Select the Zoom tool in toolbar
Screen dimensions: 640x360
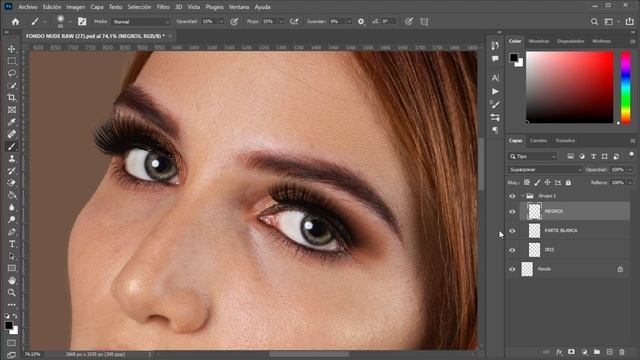11,293
